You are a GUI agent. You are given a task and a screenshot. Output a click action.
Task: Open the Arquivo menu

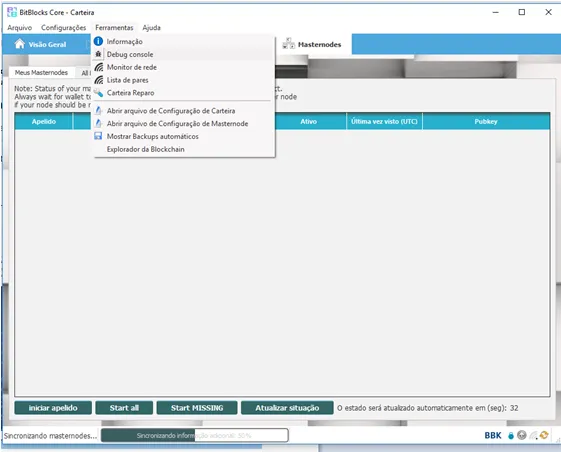(20, 28)
